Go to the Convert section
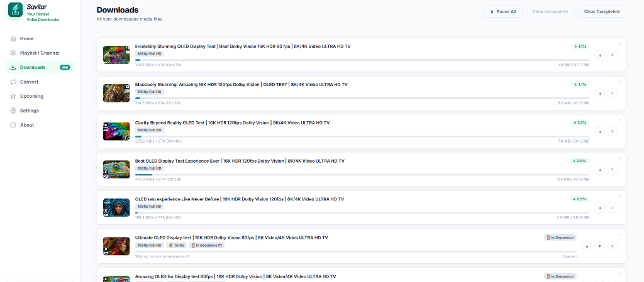The height and width of the screenshot is (282, 644). (40, 82)
